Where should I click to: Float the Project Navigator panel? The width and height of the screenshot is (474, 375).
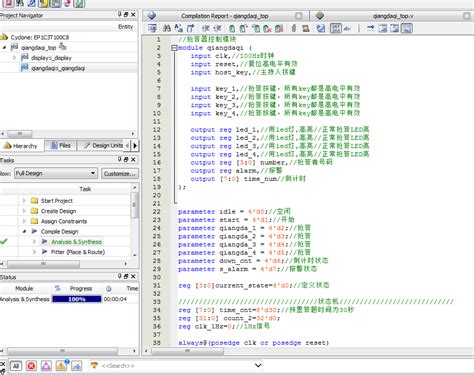coord(126,15)
